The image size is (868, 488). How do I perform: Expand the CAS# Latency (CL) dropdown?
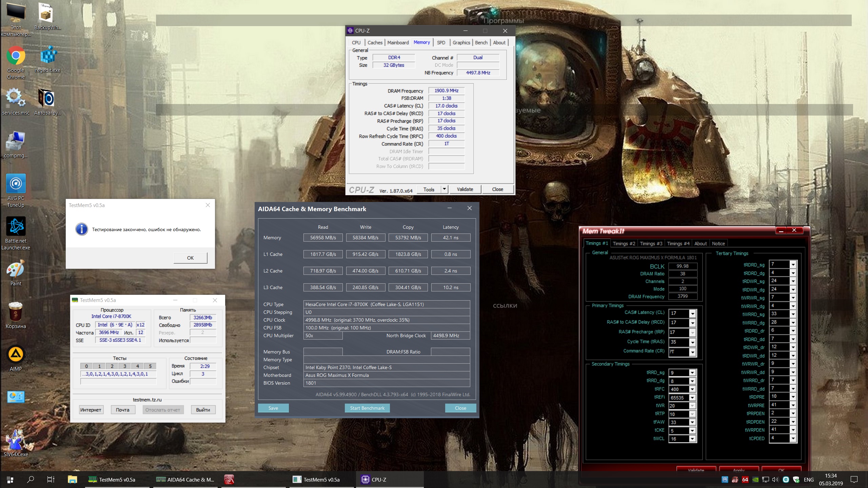[692, 313]
